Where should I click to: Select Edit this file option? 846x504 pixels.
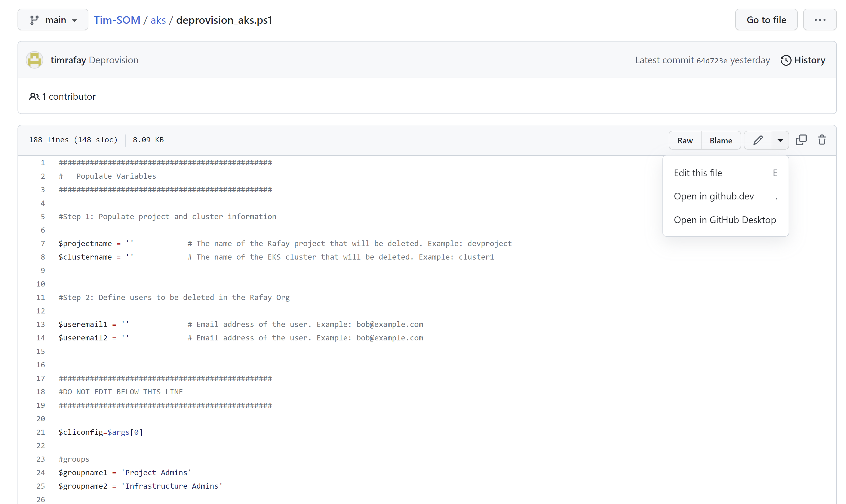[698, 172]
